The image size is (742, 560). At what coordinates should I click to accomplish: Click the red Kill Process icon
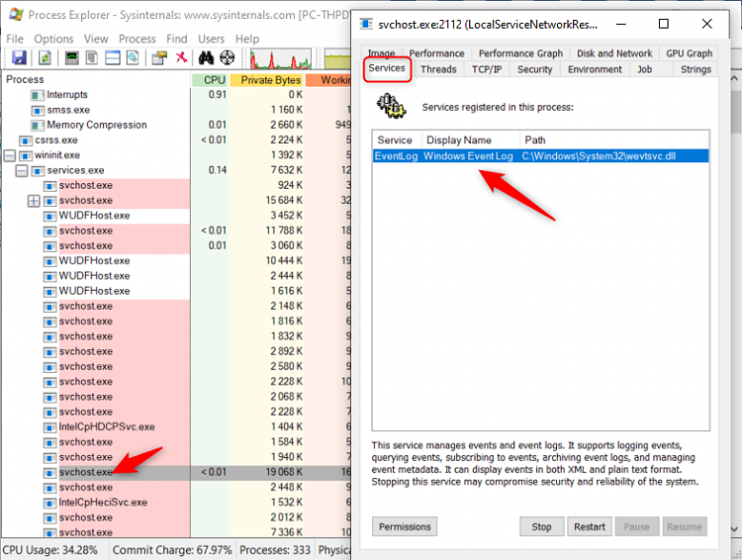pos(181,57)
